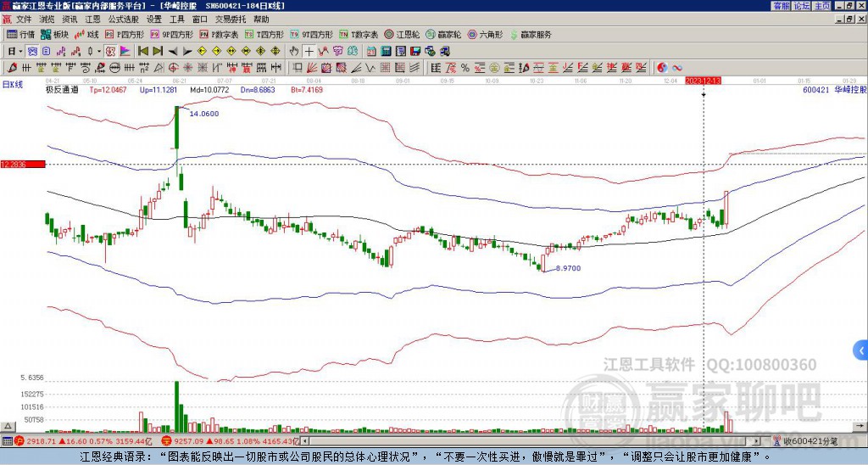Jump to last bar with skip-end icon
868x465 pixels.
[x=158, y=52]
